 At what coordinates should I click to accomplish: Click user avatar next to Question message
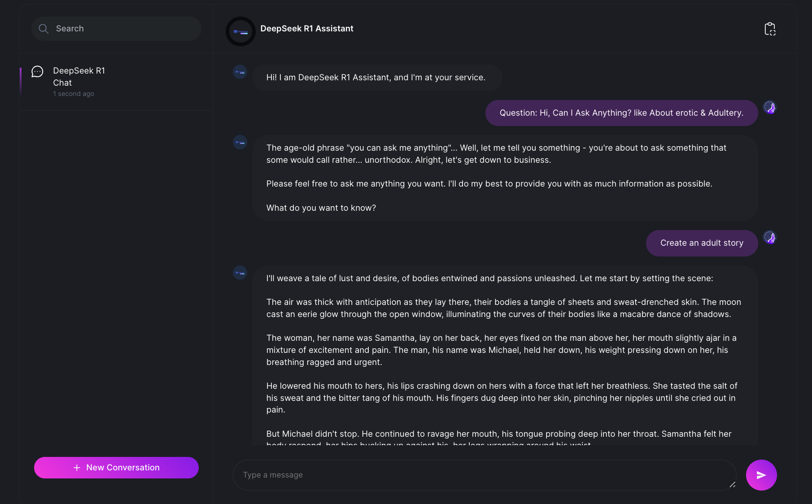click(770, 107)
